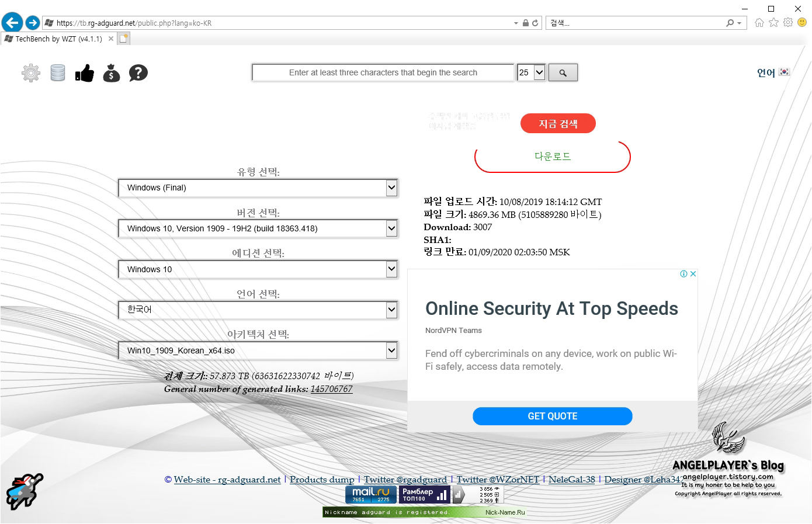View the security lock icon in the address bar

(x=525, y=23)
